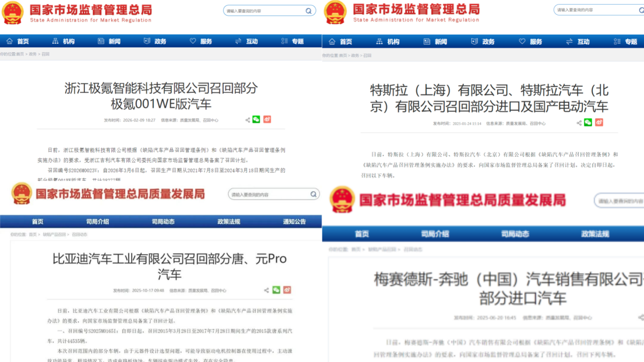Screen dimensions: 644x362
Task: Open the 司局介绍 tab on the BYD recall page
Action: 98,221
